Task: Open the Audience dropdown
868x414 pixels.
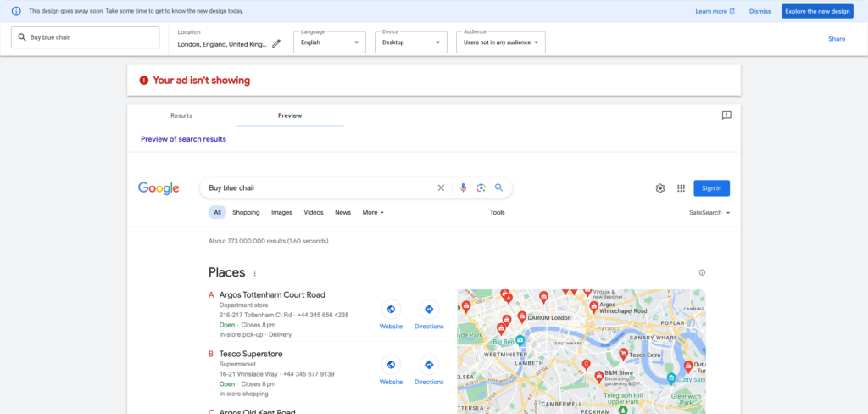Action: 500,42
